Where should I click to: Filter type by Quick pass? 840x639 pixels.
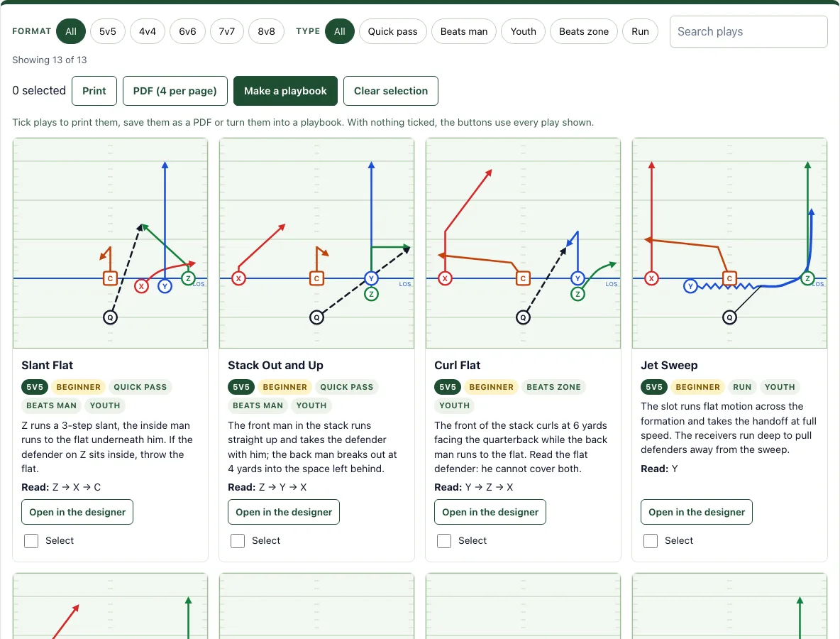tap(392, 32)
